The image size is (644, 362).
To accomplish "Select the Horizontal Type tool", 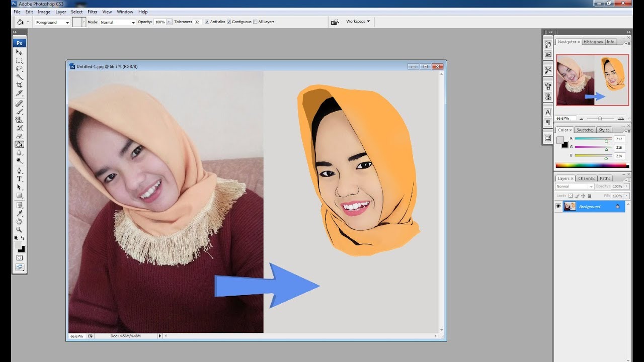I will (19, 178).
